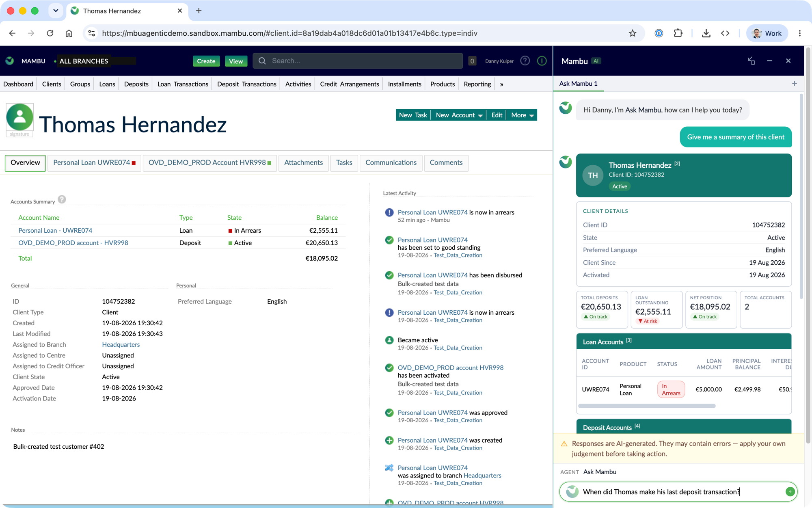
Task: Open the Headquarters branch link in General
Action: (121, 344)
